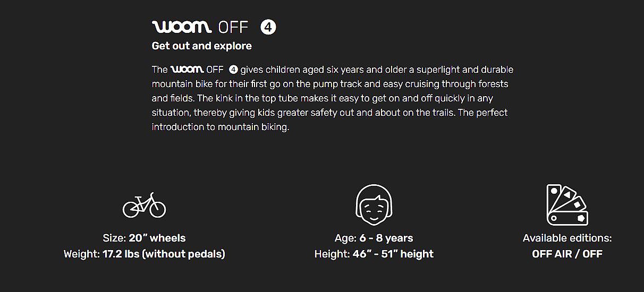Click the large woom logo in the heading
Viewport: 644px width, 292px height.
click(181, 27)
